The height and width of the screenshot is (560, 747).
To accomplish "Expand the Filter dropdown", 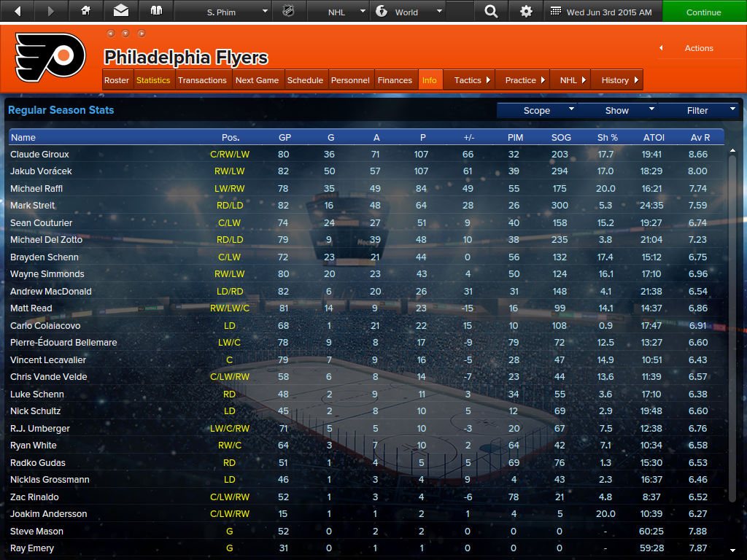I will pos(698,111).
